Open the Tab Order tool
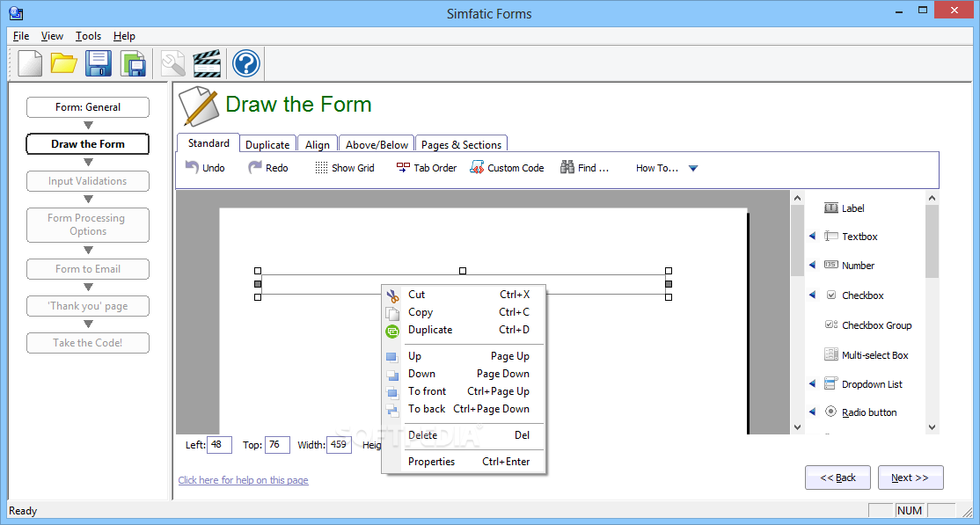Screen dimensions: 980x525 [427, 167]
